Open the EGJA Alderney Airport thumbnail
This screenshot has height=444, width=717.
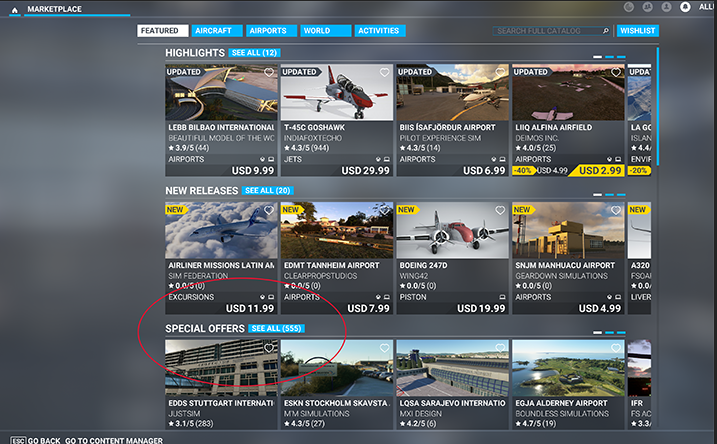(x=568, y=368)
